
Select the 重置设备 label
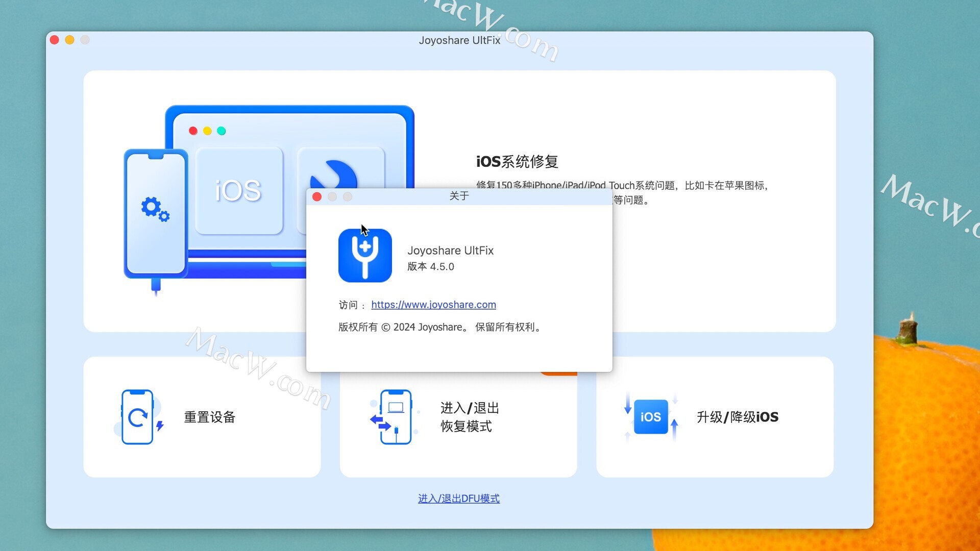(210, 417)
